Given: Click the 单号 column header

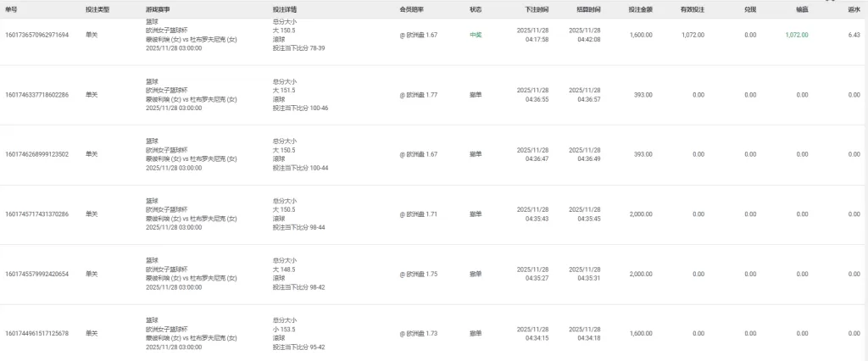Looking at the screenshot, I should [x=11, y=8].
